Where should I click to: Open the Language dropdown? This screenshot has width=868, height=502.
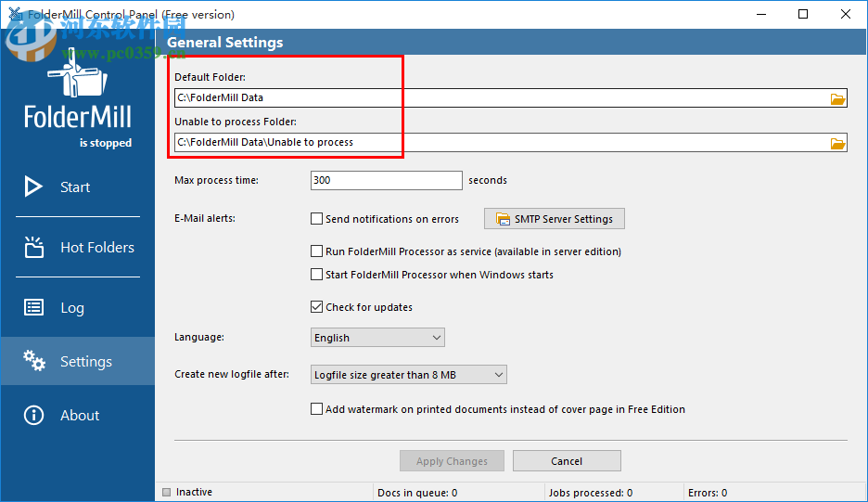(x=377, y=338)
